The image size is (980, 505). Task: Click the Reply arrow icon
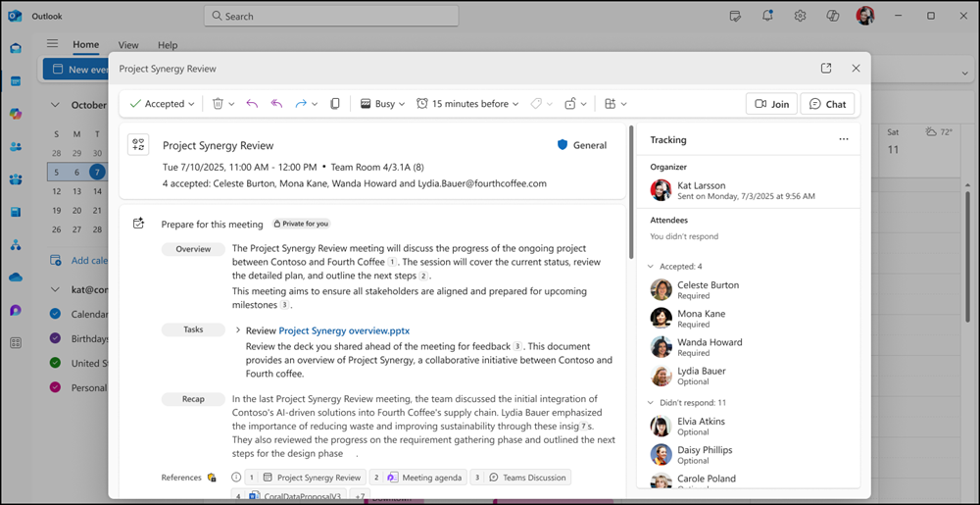pos(252,104)
